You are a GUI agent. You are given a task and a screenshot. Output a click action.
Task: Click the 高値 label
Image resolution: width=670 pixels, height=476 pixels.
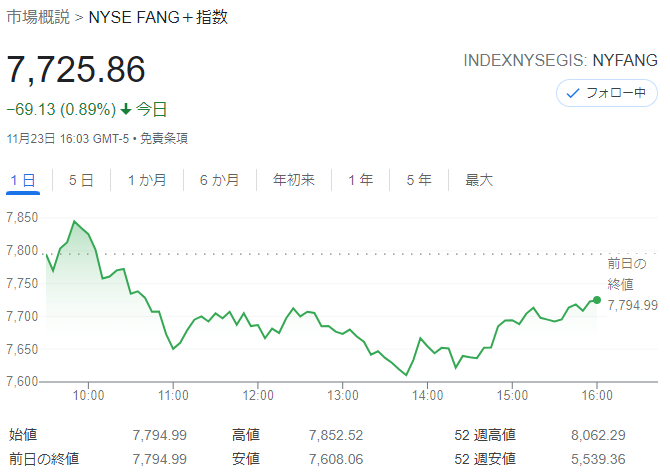coord(246,435)
